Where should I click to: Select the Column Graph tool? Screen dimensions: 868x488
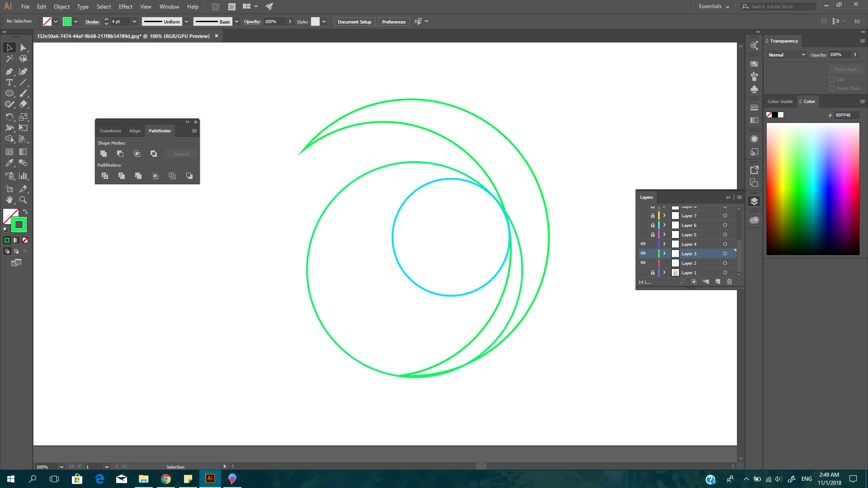23,176
